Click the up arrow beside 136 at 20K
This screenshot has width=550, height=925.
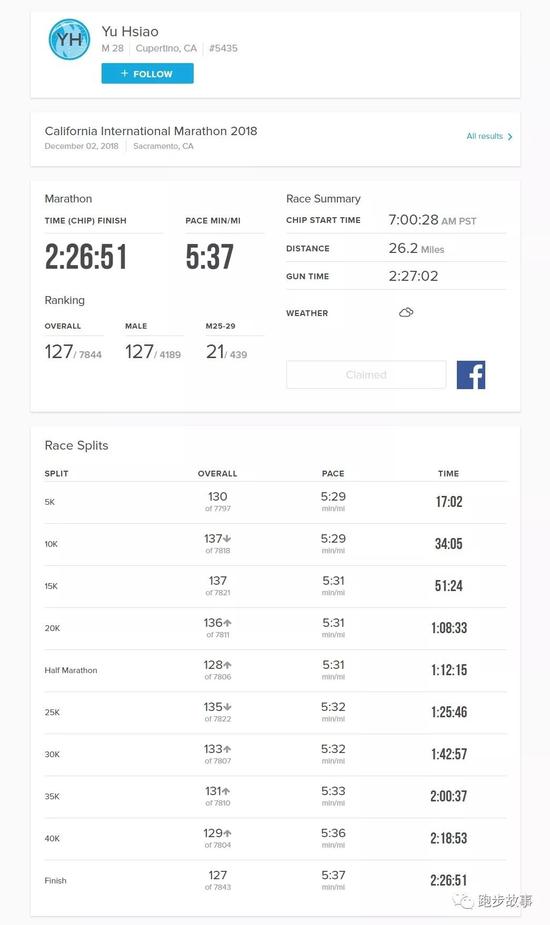coord(228,623)
